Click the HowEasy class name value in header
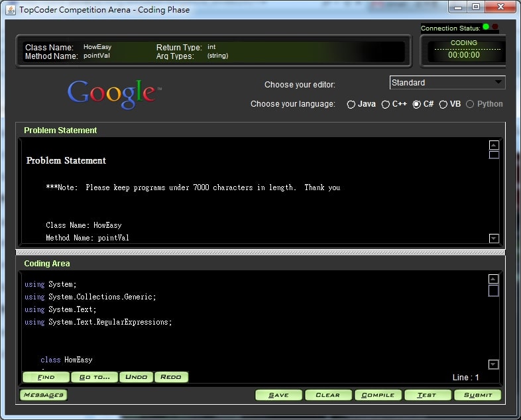521x420 pixels. (x=97, y=47)
